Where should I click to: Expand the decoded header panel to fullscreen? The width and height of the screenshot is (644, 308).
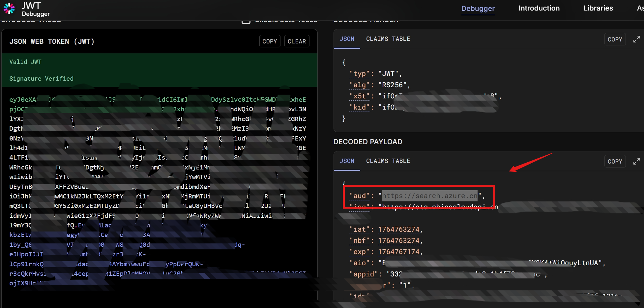point(636,39)
